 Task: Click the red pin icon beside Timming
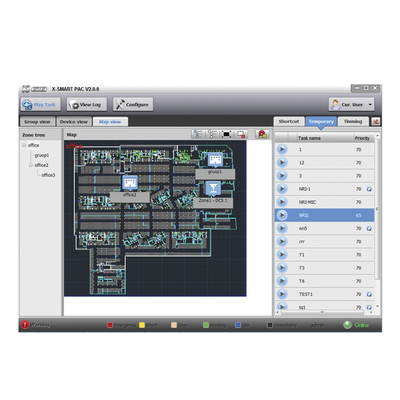[x=376, y=122]
